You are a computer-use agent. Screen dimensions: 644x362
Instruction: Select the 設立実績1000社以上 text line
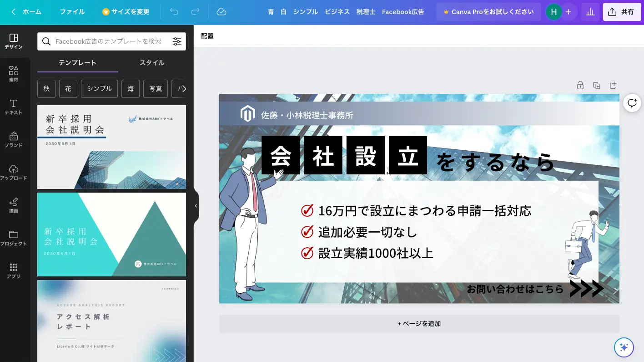pyautogui.click(x=376, y=253)
